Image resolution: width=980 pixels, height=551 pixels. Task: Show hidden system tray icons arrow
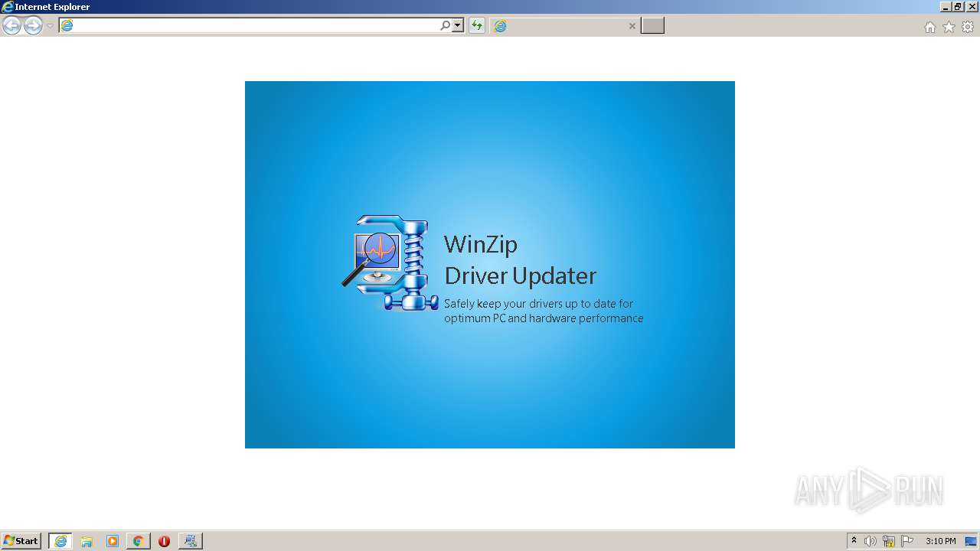[x=854, y=541]
